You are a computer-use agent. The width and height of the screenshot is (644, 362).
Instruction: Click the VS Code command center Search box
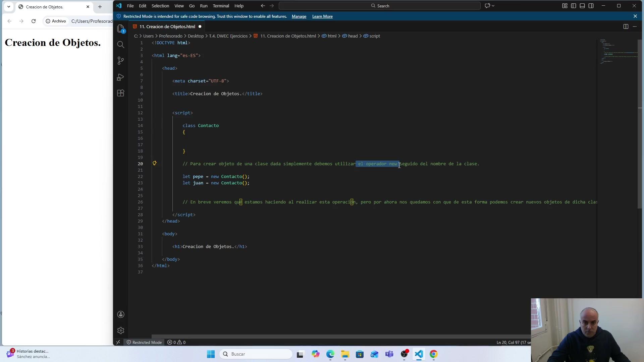pos(380,6)
